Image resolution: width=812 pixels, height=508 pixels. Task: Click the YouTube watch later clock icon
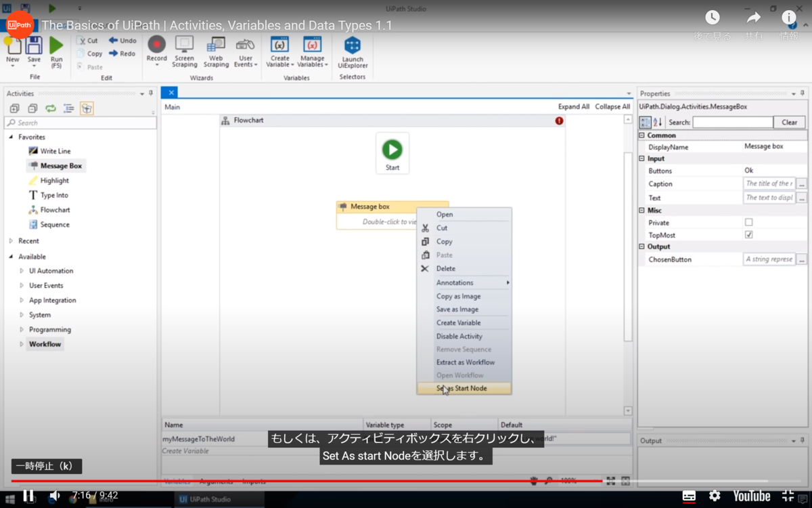pos(713,18)
